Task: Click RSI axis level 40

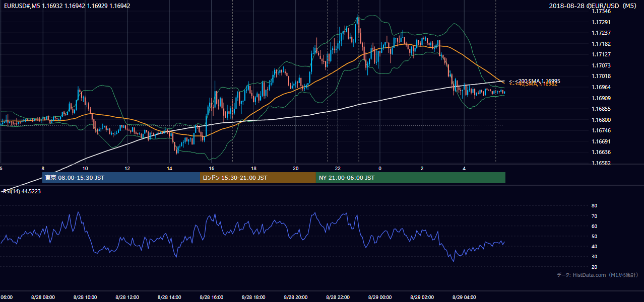Action: pos(594,246)
